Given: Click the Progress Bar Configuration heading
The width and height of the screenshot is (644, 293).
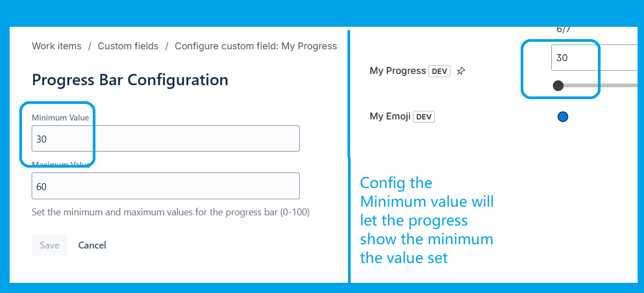Looking at the screenshot, I should (130, 80).
